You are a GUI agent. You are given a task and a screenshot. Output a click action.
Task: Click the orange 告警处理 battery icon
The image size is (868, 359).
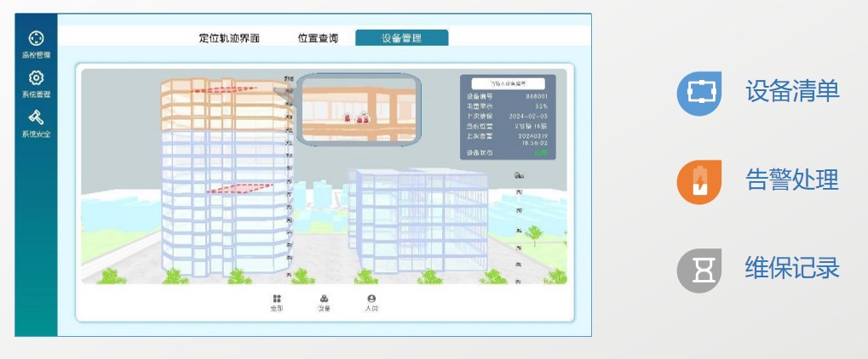tap(699, 182)
